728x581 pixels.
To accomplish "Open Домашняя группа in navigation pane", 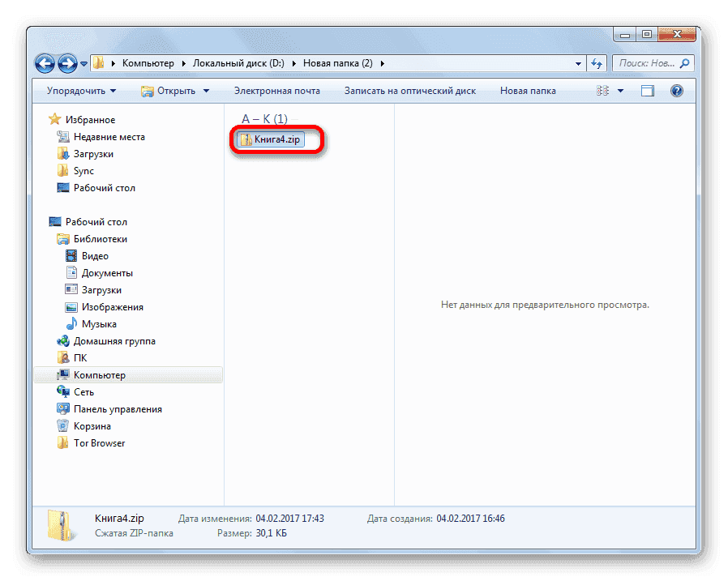I will tap(114, 341).
